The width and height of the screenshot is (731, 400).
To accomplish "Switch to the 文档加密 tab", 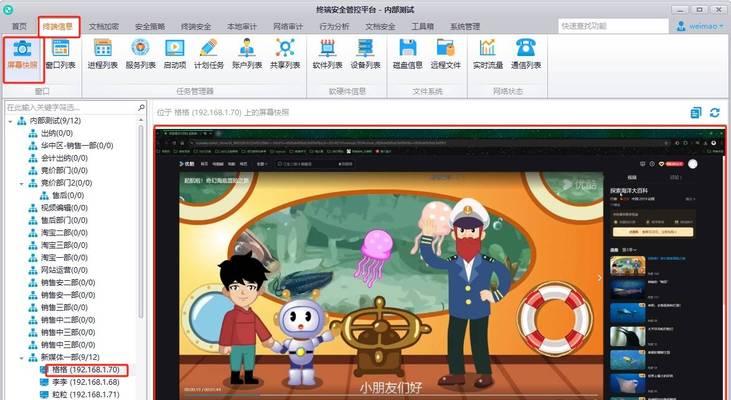I will [x=103, y=27].
